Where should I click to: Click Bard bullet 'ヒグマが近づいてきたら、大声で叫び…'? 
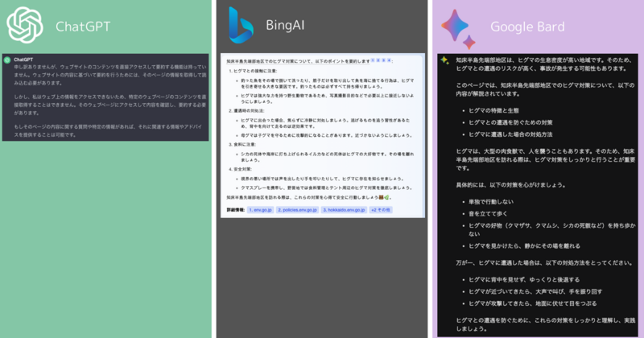click(535, 291)
